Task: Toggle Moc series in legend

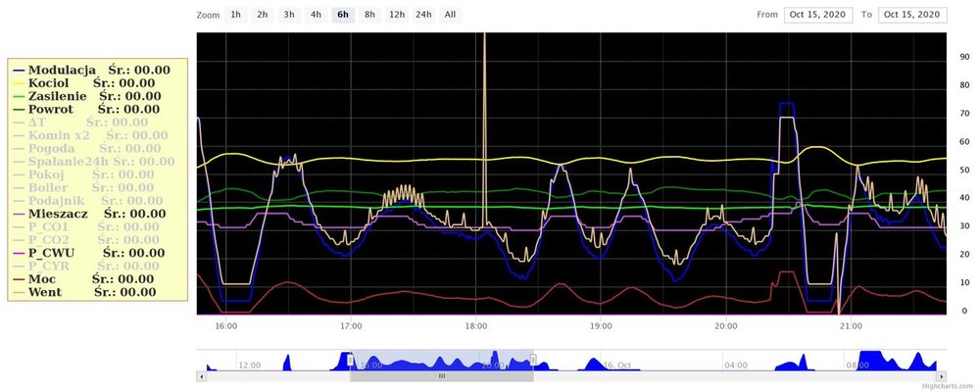Action: pyautogui.click(x=83, y=279)
